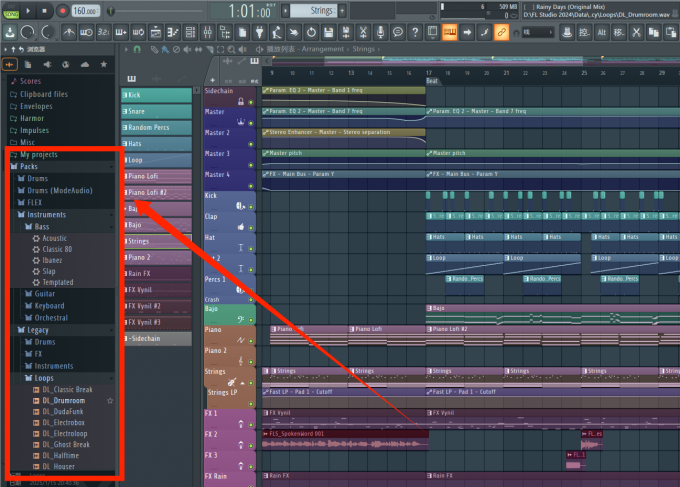This screenshot has width=680, height=487.
Task: Click the 160.000 tempo field
Action: pos(85,11)
